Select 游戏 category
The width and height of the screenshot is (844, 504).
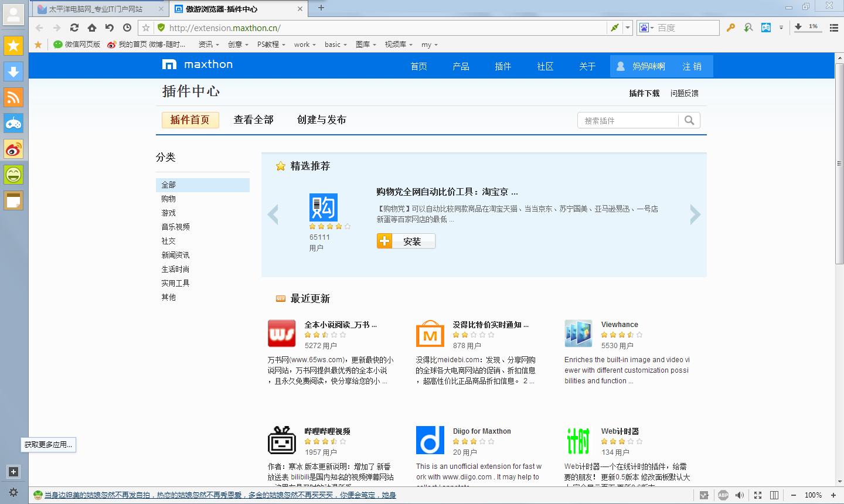169,213
